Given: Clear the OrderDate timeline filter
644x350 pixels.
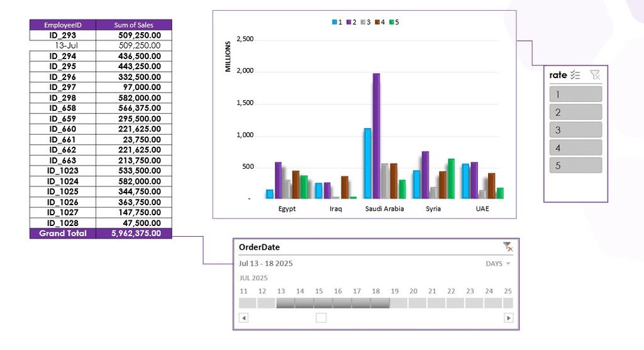Looking at the screenshot, I should click(508, 246).
